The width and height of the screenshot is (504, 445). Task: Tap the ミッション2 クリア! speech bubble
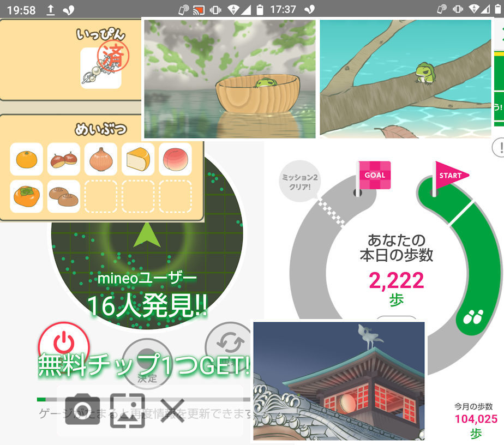pos(299,182)
